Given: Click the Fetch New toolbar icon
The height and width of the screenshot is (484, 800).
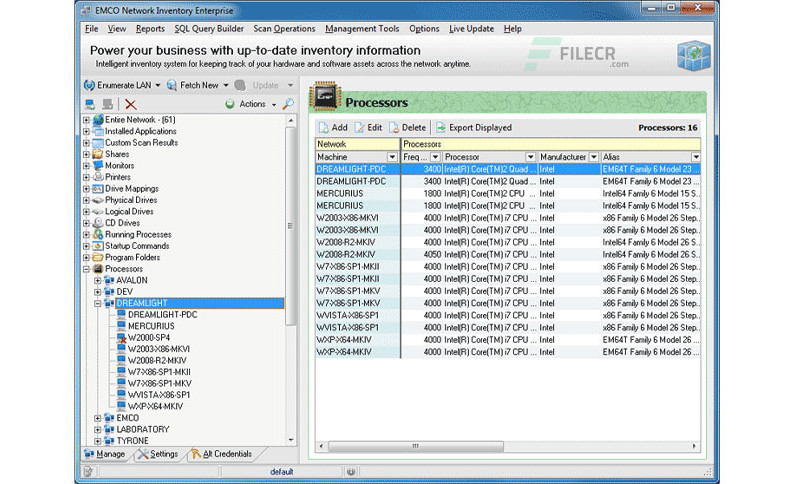Looking at the screenshot, I should [172, 85].
